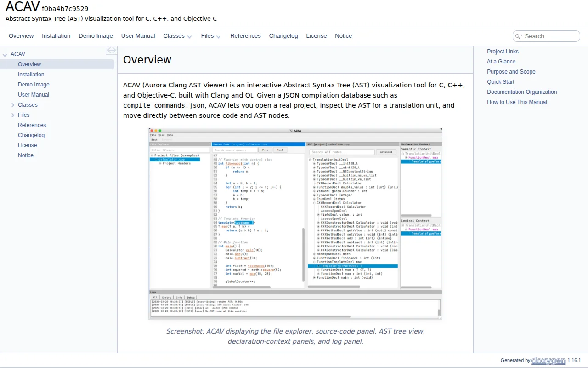This screenshot has height=368, width=588.
Task: Expand the ACAV root tree node
Action: [x=5, y=55]
